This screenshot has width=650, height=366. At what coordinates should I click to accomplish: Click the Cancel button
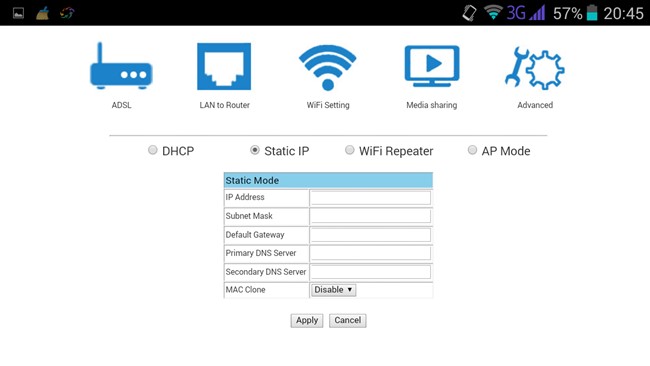[348, 320]
